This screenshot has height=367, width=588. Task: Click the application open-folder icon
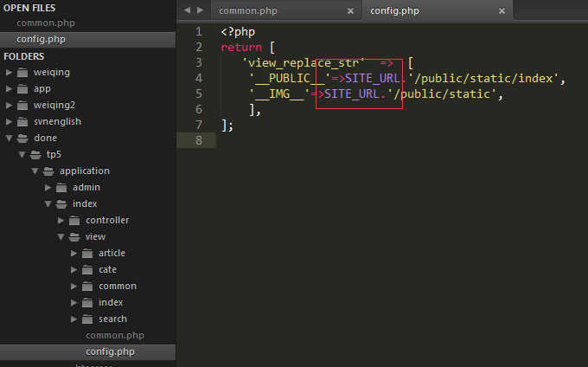click(x=48, y=171)
